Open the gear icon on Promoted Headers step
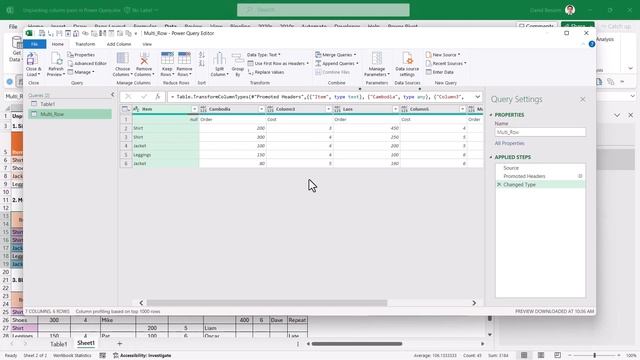Viewport: 640px width, 360px height. point(580,176)
